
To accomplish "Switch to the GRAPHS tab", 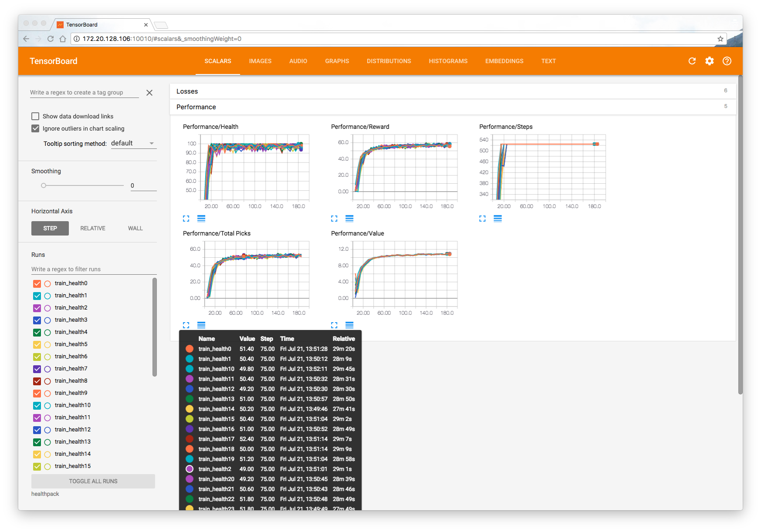I will pyautogui.click(x=337, y=61).
